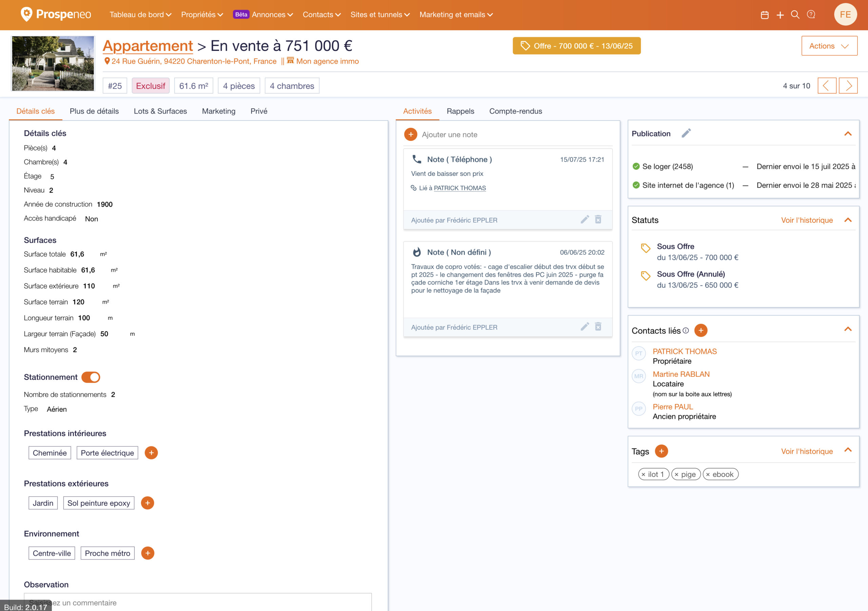Remove the 'pige' tag
This screenshot has height=611, width=868.
677,474
